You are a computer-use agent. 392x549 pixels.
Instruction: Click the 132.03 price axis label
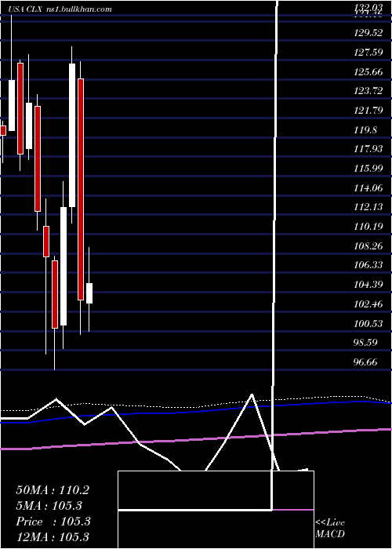click(368, 7)
